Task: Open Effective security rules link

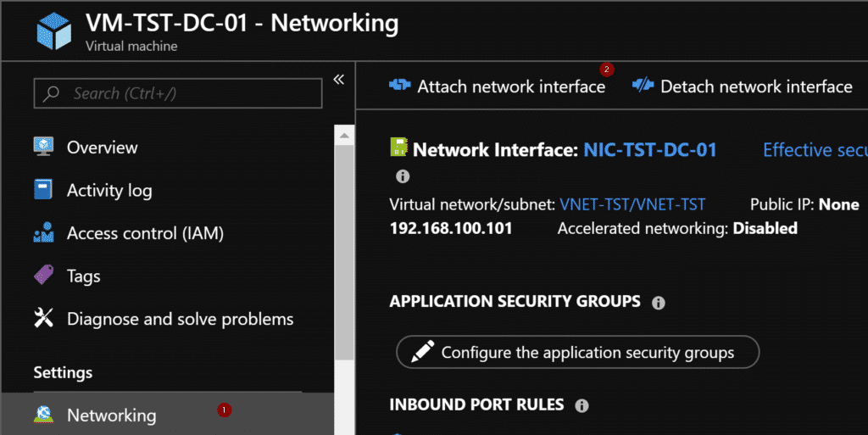Action: pos(815,149)
